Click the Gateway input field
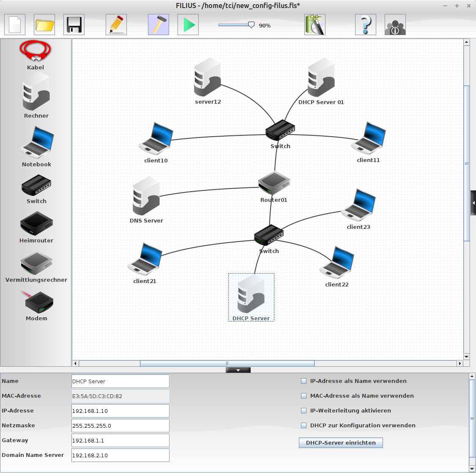 click(x=120, y=440)
